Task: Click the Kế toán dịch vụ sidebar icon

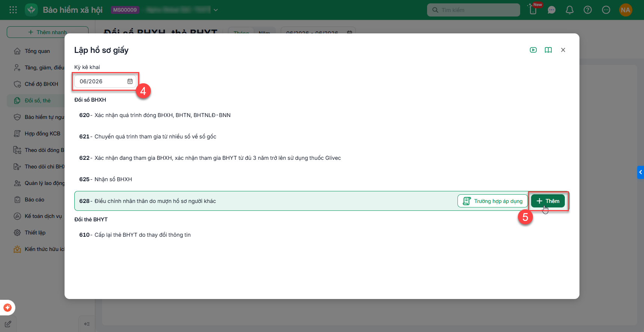Action: pyautogui.click(x=17, y=216)
